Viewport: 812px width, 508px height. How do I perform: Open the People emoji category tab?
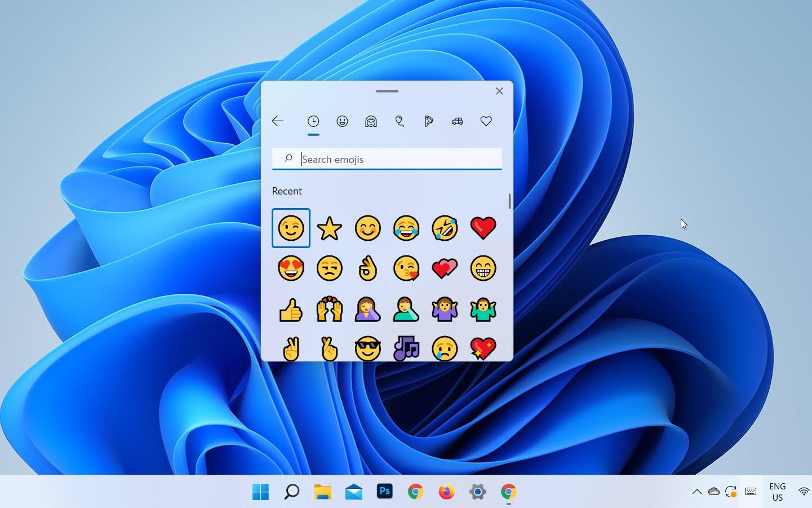point(371,121)
